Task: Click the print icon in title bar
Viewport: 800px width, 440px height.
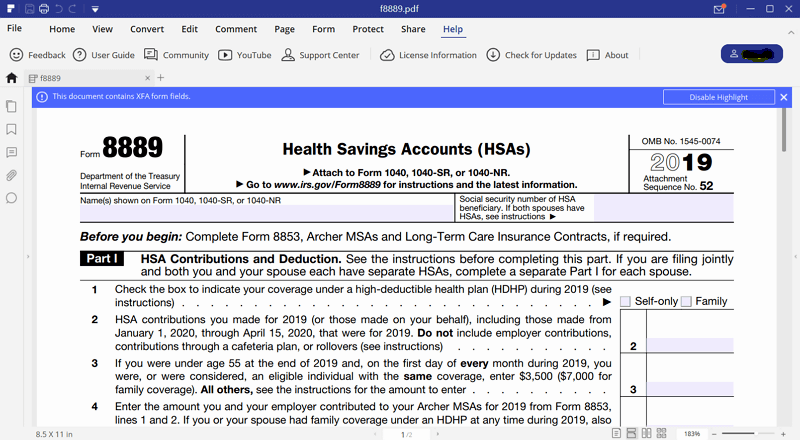Action: pyautogui.click(x=45, y=9)
